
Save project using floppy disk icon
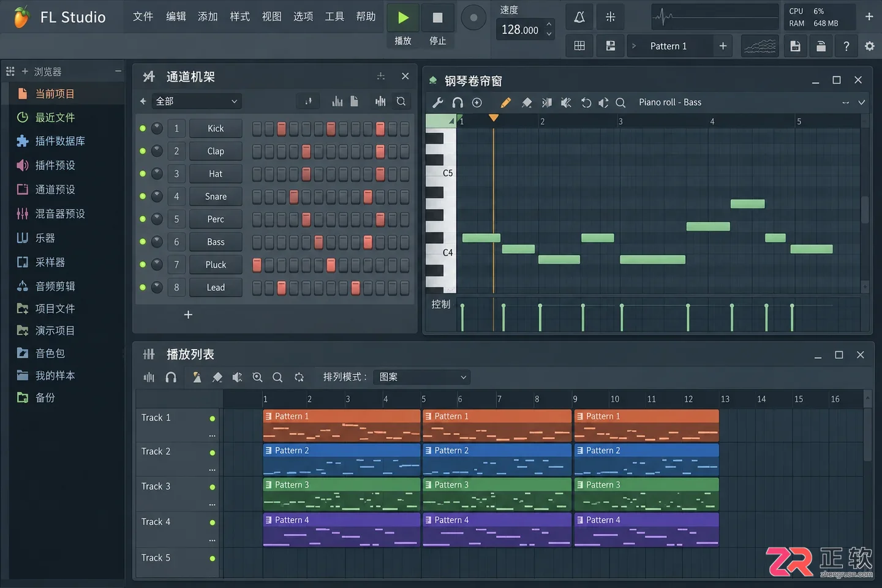(x=795, y=46)
